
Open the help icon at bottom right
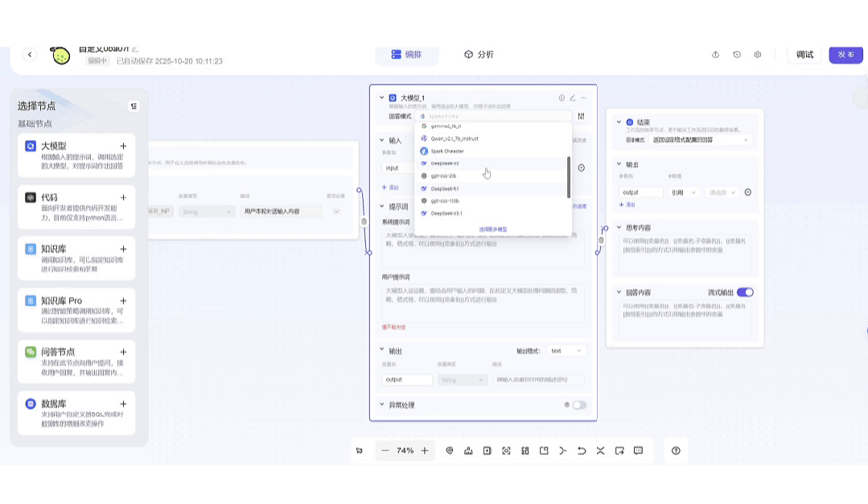(676, 451)
